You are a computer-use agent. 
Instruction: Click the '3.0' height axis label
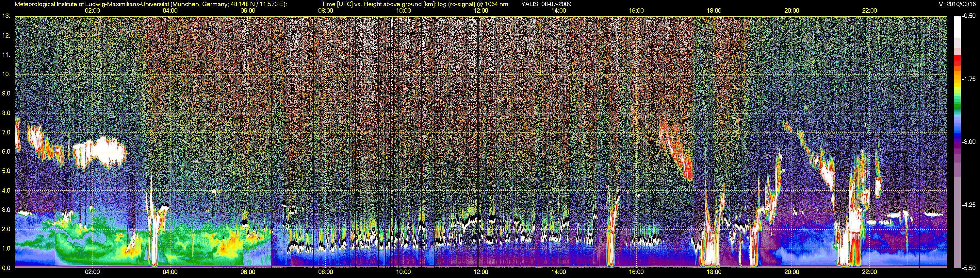pos(6,210)
